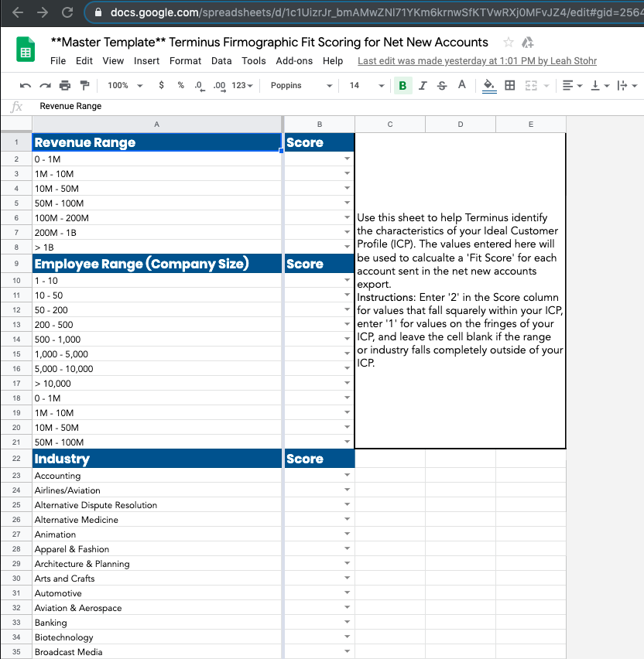Open the Google Sheets home icon

click(26, 50)
